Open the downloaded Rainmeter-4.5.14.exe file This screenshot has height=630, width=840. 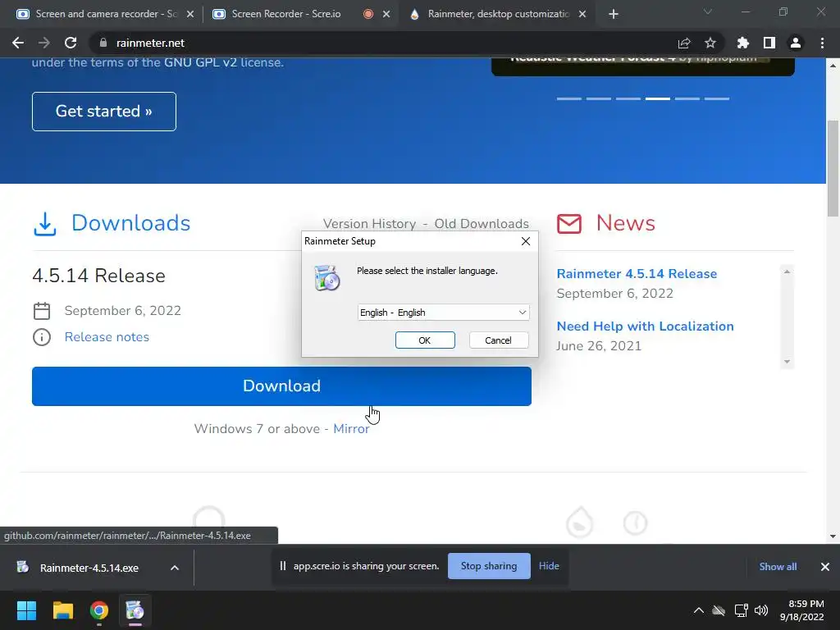point(89,568)
